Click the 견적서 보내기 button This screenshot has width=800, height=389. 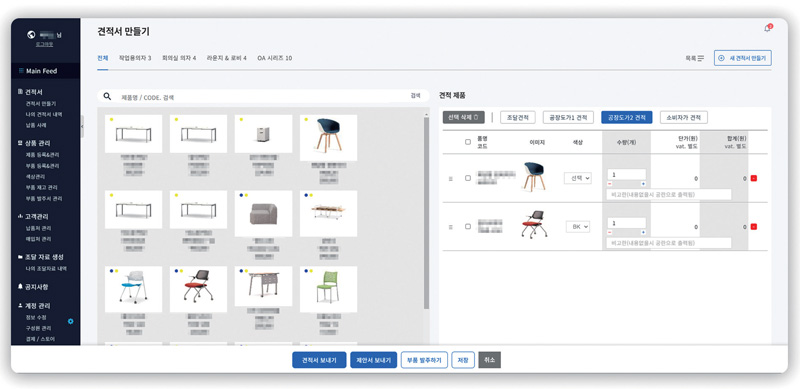pyautogui.click(x=319, y=360)
